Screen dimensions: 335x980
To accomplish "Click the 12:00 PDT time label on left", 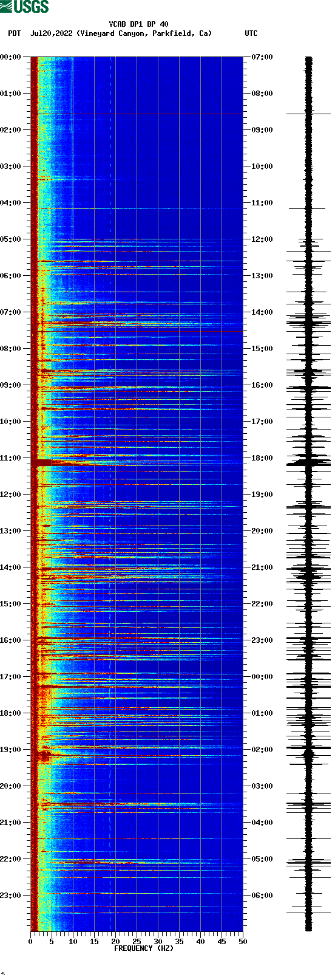I will point(10,495).
